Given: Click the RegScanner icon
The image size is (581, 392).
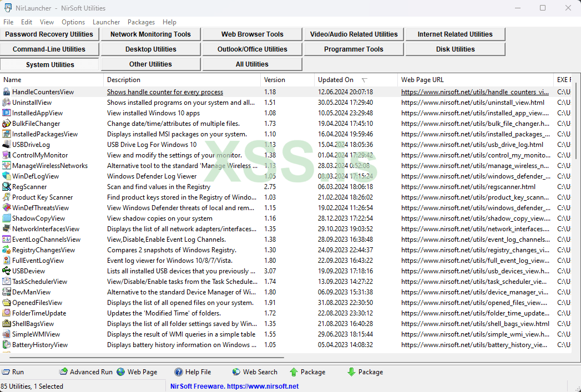Looking at the screenshot, I should 6,187.
